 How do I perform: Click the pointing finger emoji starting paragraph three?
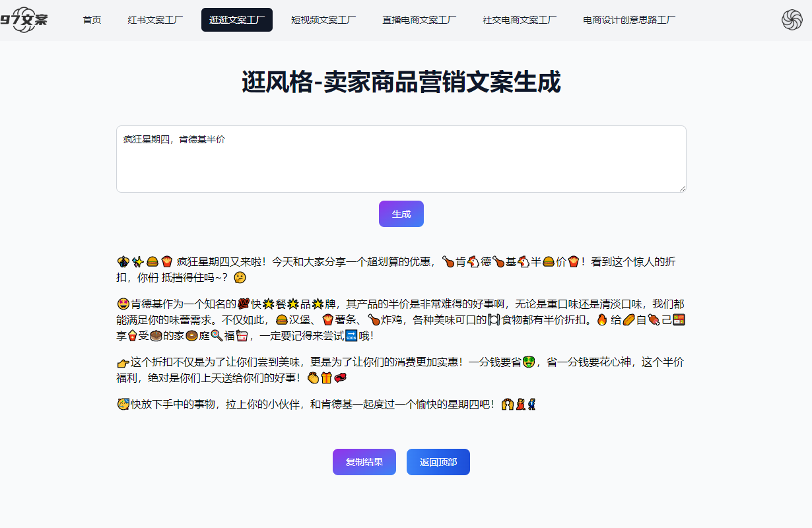point(120,362)
